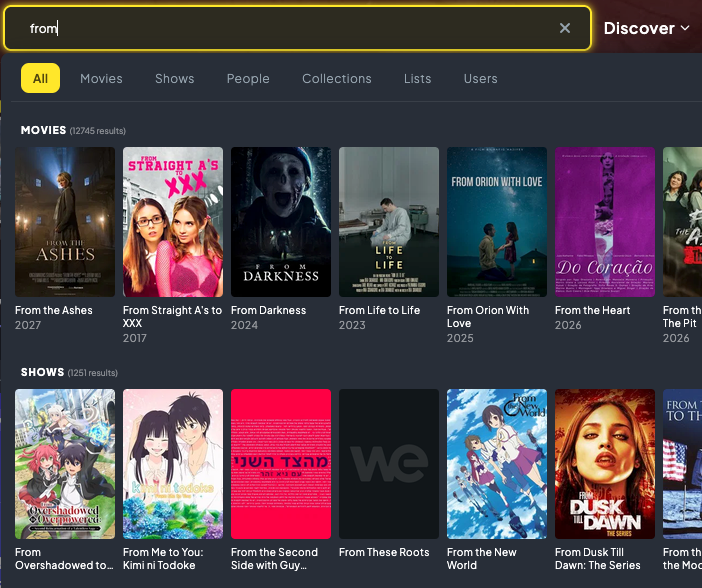The width and height of the screenshot is (702, 588).
Task: Open the From Dusk Till Dawn series poster
Action: (605, 464)
